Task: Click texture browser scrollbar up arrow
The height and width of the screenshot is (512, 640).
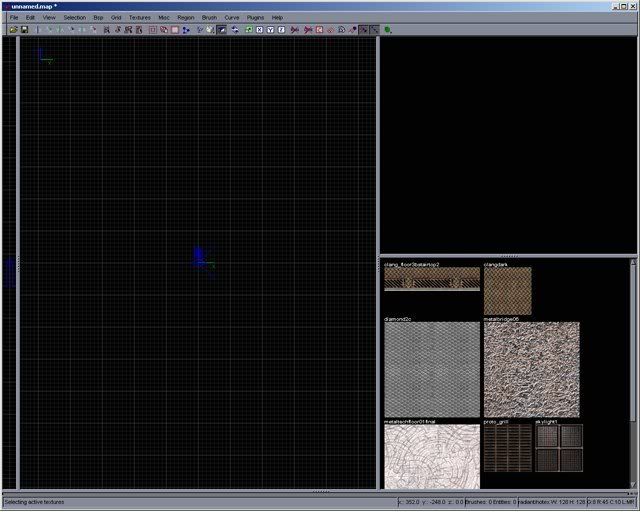Action: point(633,262)
